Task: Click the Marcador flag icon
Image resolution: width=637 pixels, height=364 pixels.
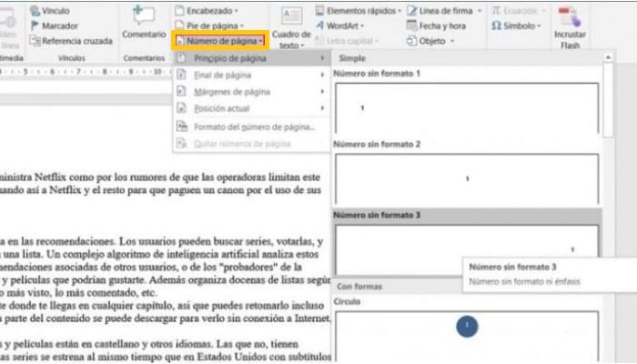Action: coord(35,25)
